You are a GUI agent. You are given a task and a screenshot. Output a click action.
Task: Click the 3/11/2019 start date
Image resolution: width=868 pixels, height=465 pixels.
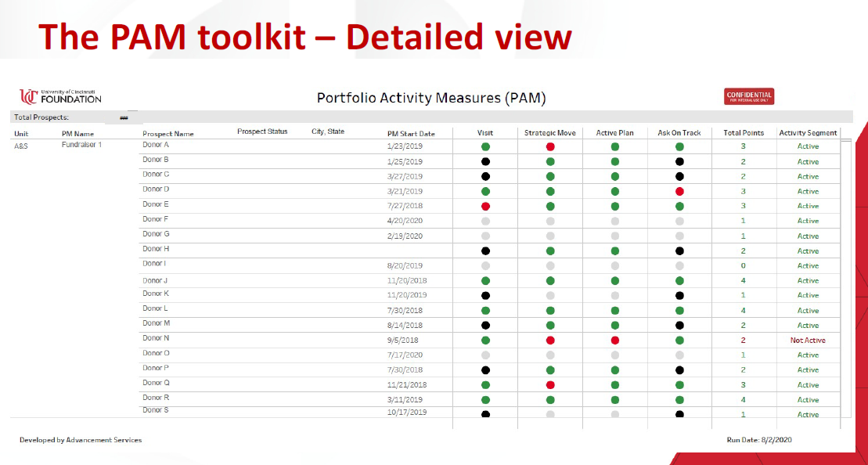[x=404, y=399]
